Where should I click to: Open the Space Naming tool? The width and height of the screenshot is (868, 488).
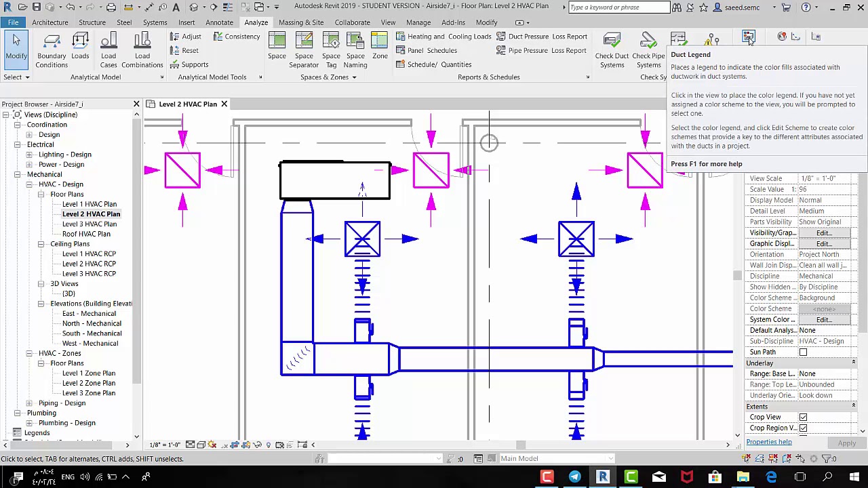[x=355, y=51]
